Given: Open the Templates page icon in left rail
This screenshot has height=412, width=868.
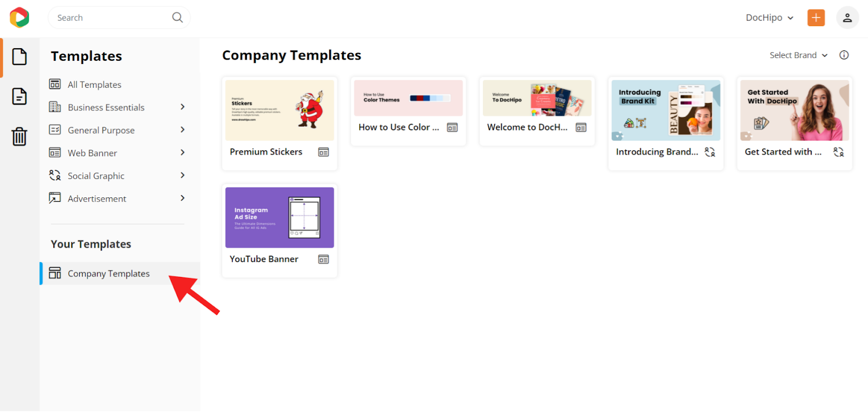Looking at the screenshot, I should click(x=20, y=56).
